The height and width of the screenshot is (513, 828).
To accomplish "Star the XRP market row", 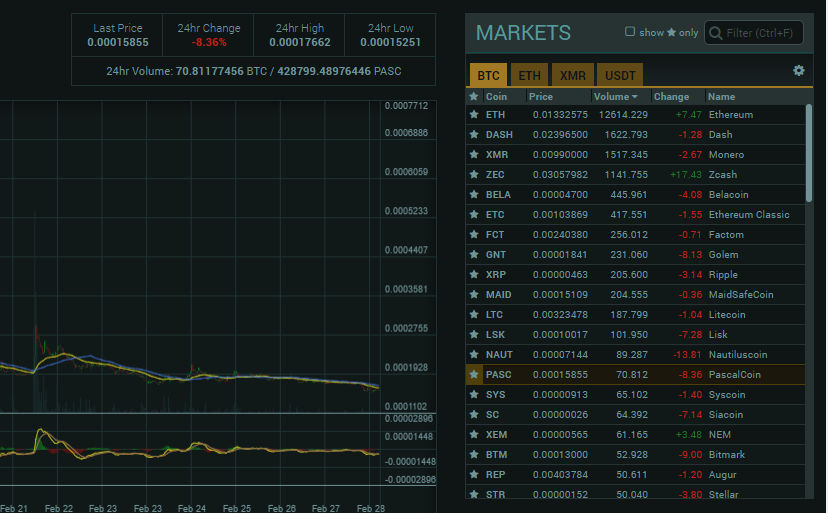I will tap(474, 275).
